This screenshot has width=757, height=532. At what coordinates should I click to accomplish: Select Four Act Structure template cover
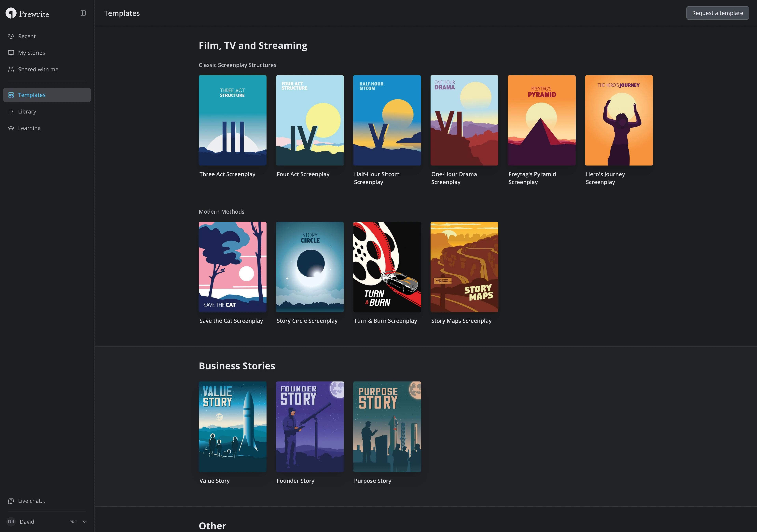310,120
